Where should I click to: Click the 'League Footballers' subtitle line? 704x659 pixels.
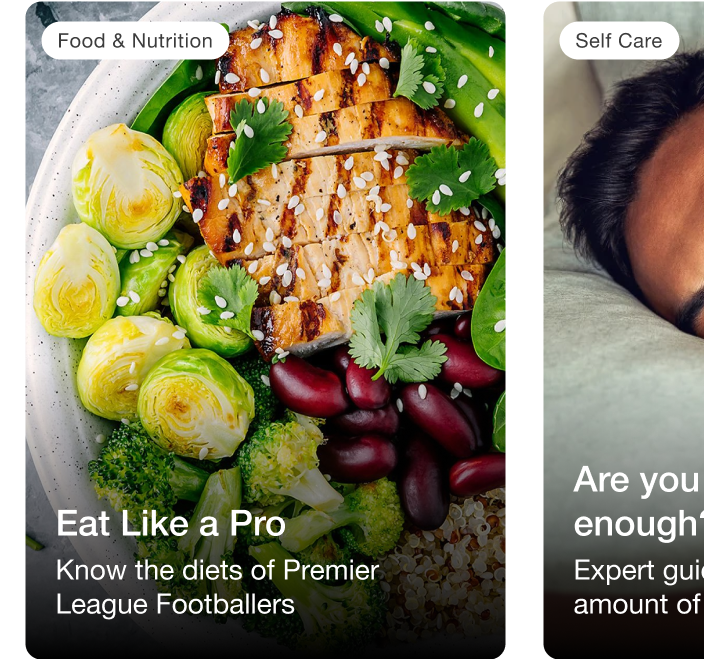click(x=176, y=604)
